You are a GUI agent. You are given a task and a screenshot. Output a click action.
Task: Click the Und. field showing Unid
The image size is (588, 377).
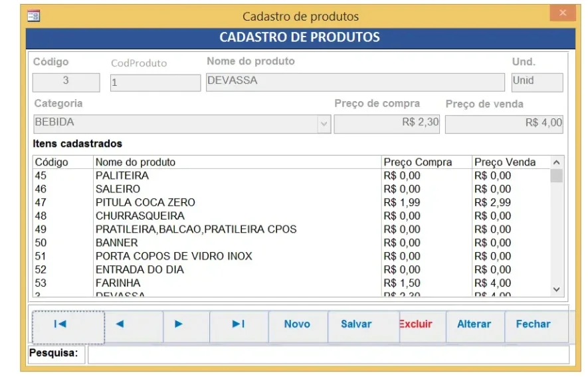537,82
